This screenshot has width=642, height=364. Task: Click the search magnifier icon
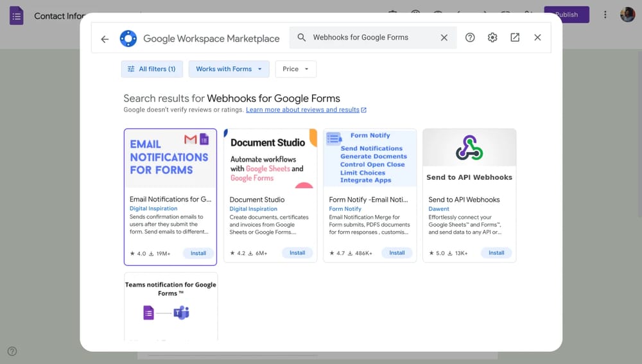pos(302,38)
